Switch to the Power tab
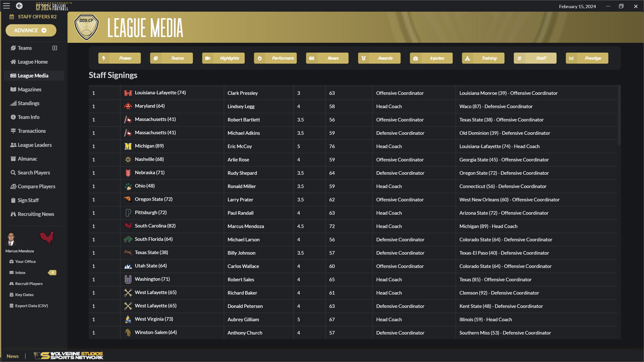Screen dimensions: 644x362 (119, 58)
